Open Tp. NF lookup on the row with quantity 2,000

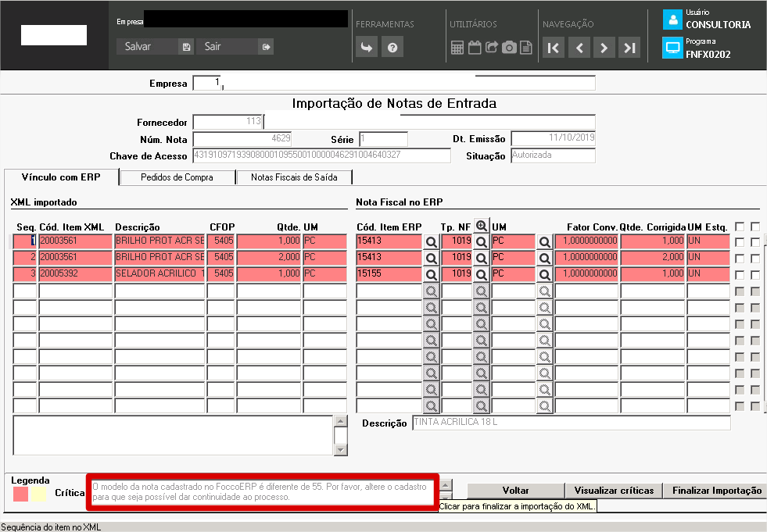tap(482, 258)
